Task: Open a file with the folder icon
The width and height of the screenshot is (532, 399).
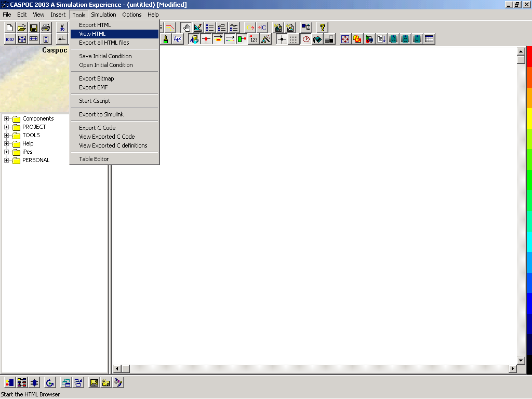Action: 22,28
